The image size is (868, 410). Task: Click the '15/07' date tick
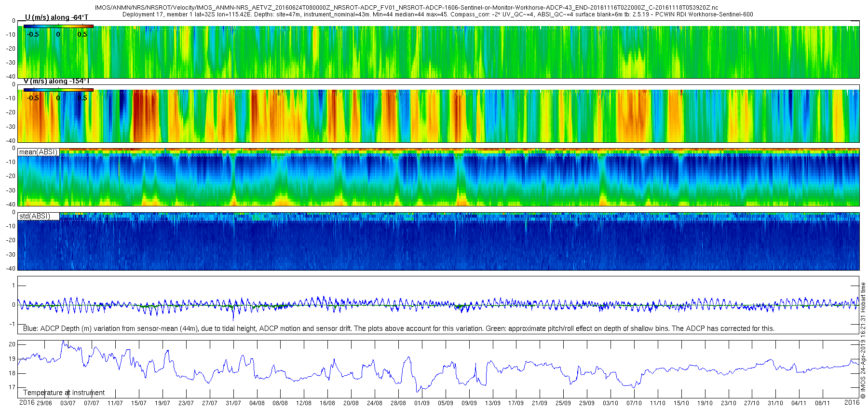tap(138, 403)
